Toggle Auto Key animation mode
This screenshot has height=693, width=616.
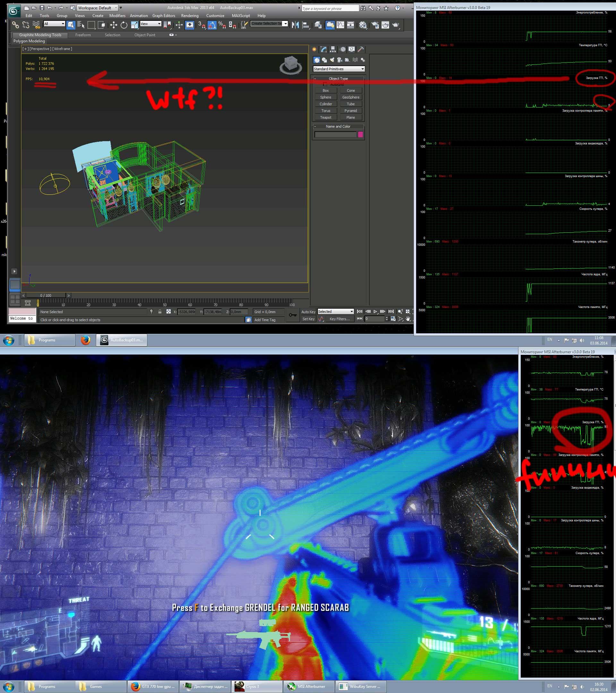(x=308, y=312)
